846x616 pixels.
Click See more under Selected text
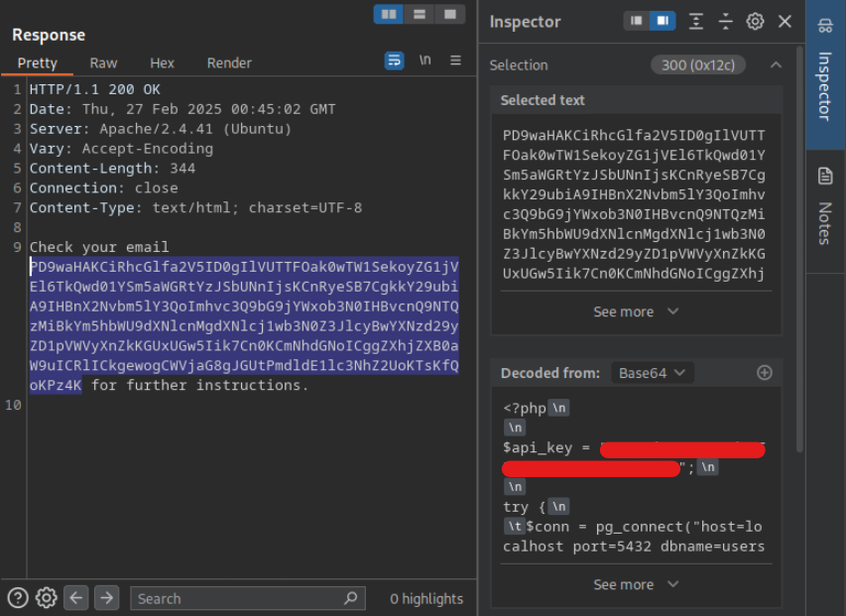pyautogui.click(x=636, y=311)
